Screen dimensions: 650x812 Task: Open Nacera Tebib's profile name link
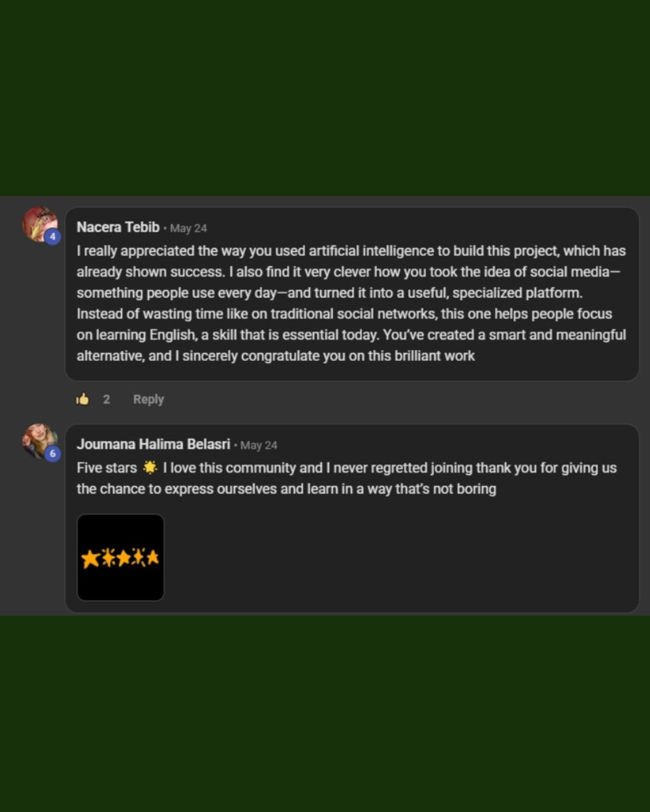118,227
